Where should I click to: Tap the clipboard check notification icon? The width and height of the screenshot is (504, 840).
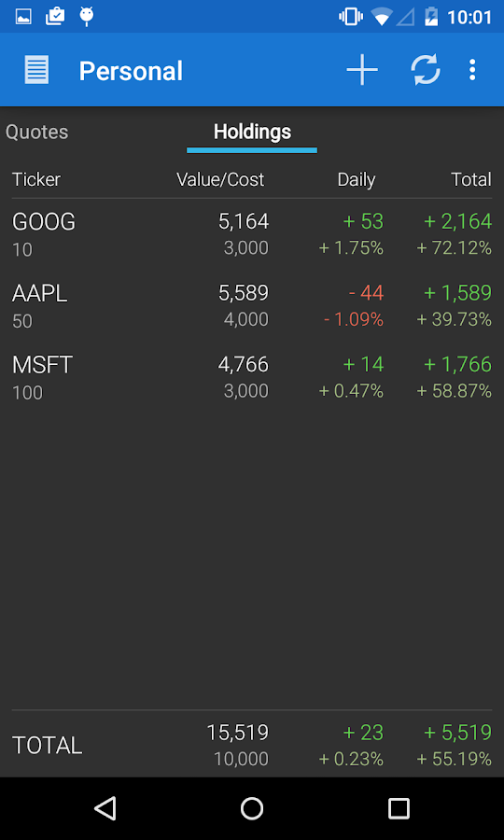tap(55, 17)
